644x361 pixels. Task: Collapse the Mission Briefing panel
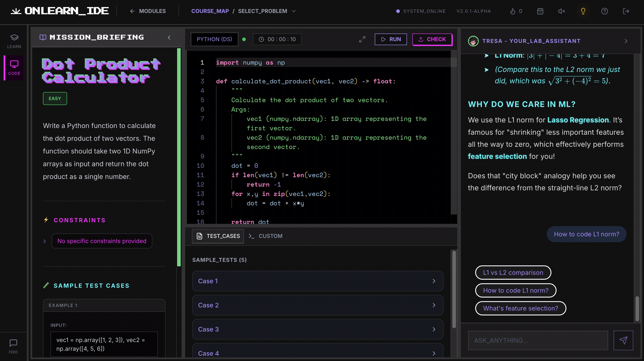(169, 38)
